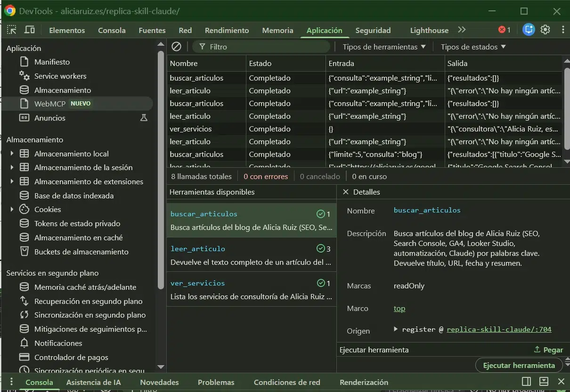Click the Filtro input field
This screenshot has height=392, width=570.
tap(261, 47)
